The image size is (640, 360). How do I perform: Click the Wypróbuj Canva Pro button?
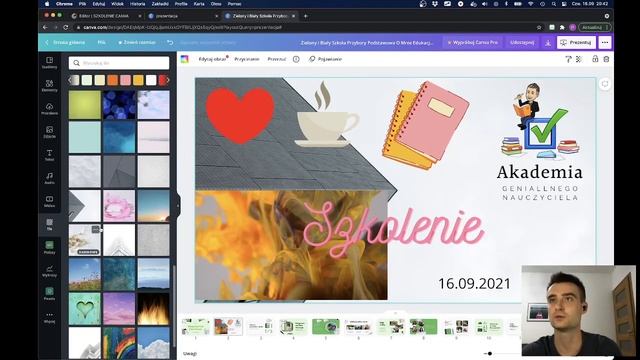(x=473, y=42)
